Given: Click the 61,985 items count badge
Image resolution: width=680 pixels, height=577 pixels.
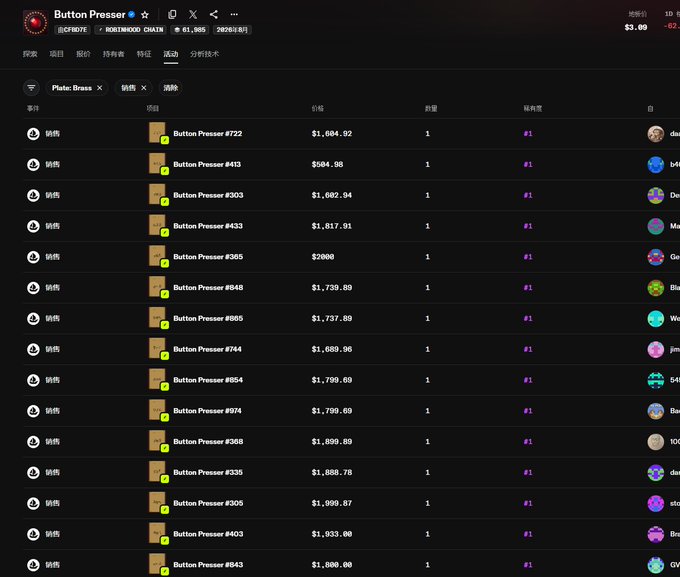Looking at the screenshot, I should 190,30.
